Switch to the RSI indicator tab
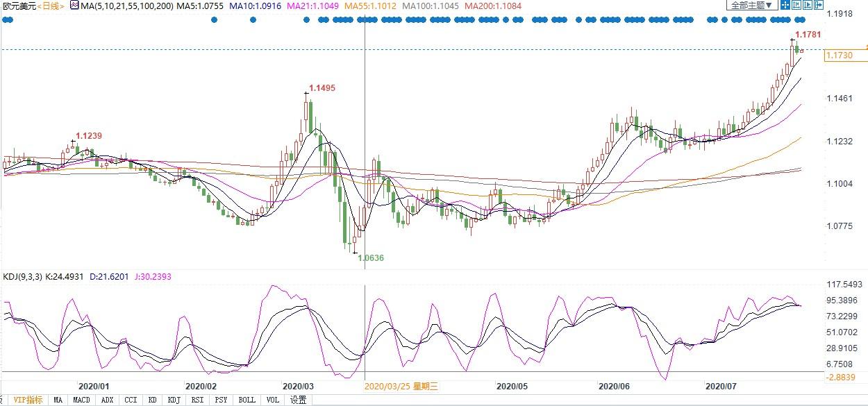Screen dimensions: 868x406 (x=197, y=400)
